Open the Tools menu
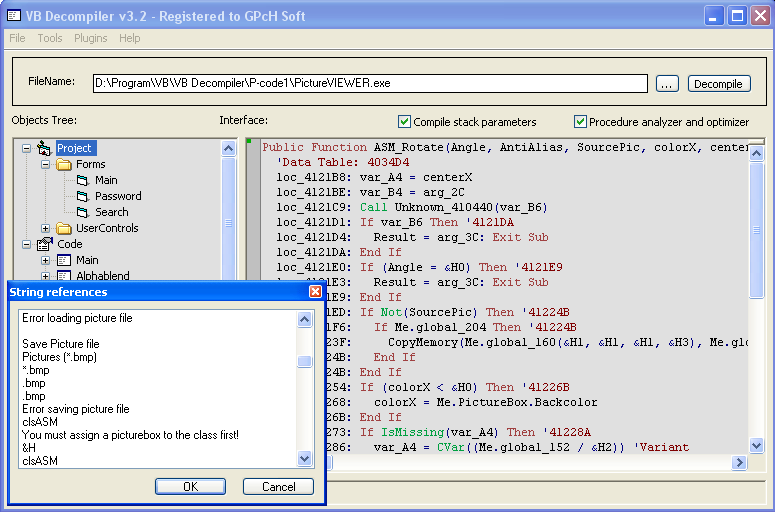Viewport: 775px width, 512px height. point(50,38)
